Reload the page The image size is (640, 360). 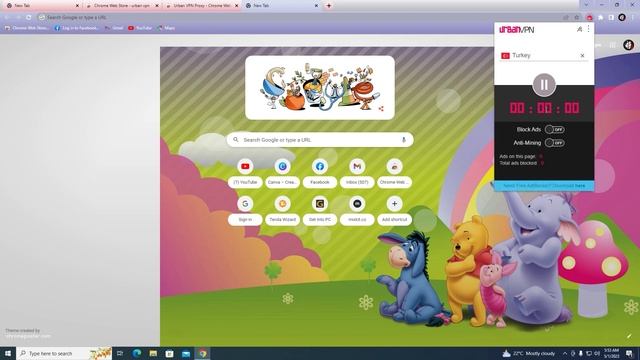(x=29, y=18)
